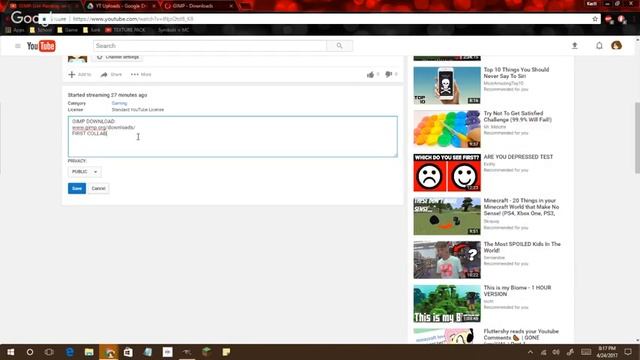Image resolution: width=640 pixels, height=360 pixels.
Task: Open This is my Biome video thumbnail
Action: [447, 304]
